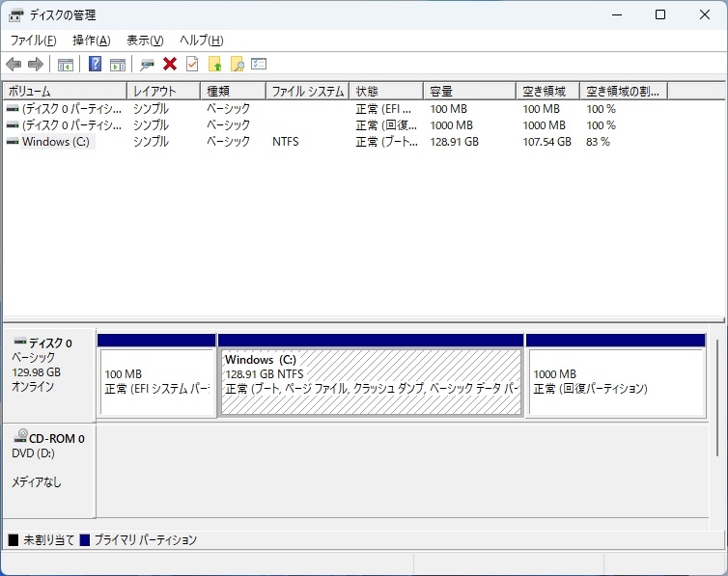728x576 pixels.
Task: Open the ヘルプ(H) menu
Action: tap(202, 41)
